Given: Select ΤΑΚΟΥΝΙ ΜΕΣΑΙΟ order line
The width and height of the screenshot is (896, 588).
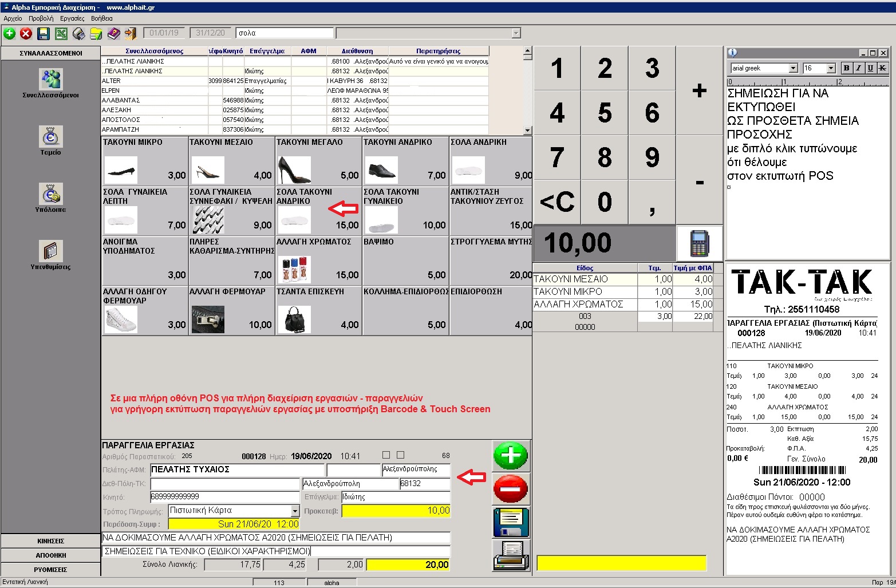Looking at the screenshot, I should click(623, 279).
